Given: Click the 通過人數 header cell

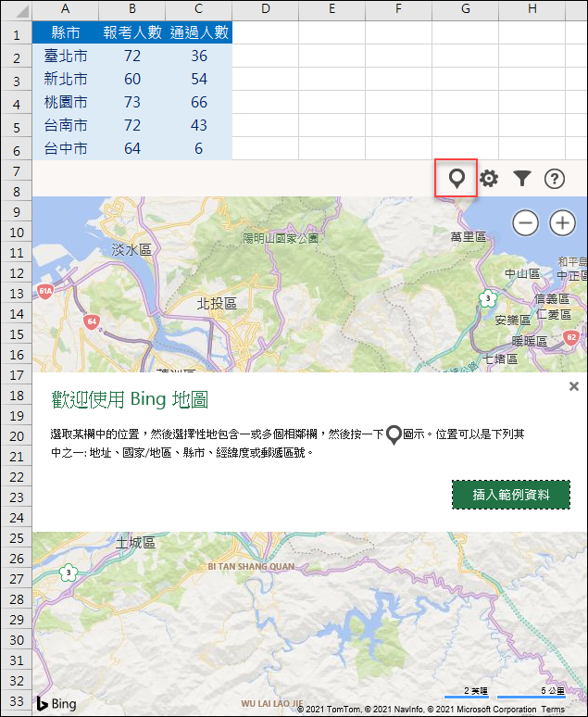Looking at the screenshot, I should pos(198,32).
